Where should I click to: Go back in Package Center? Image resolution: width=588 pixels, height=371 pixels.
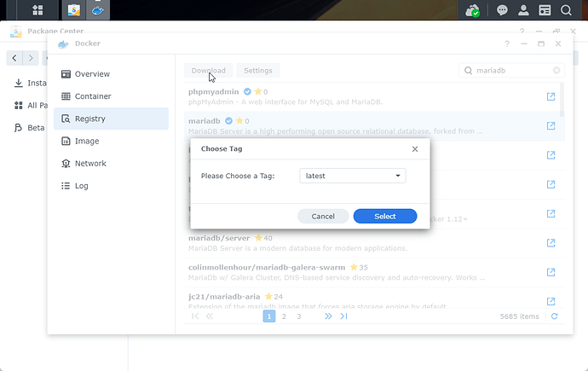14,58
